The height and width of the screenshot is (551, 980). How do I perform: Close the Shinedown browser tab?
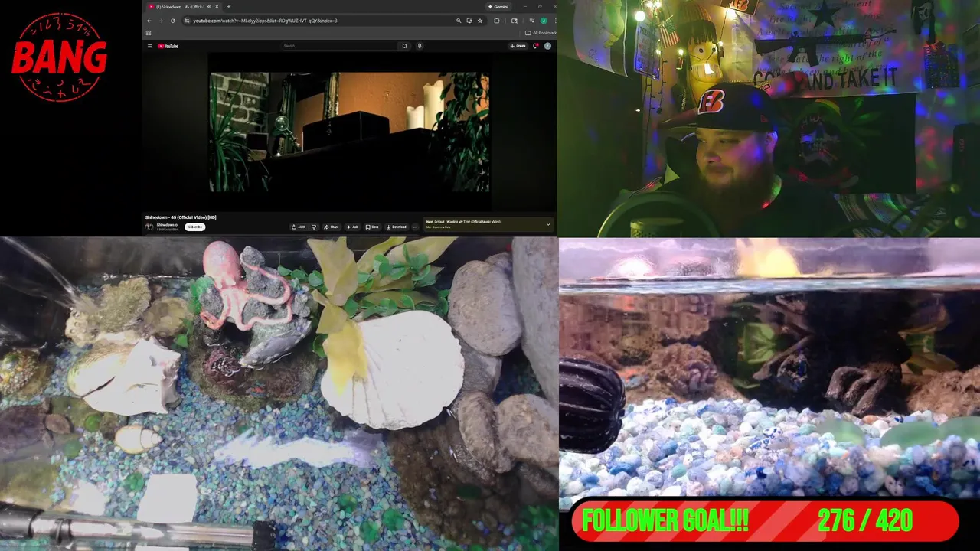[217, 7]
